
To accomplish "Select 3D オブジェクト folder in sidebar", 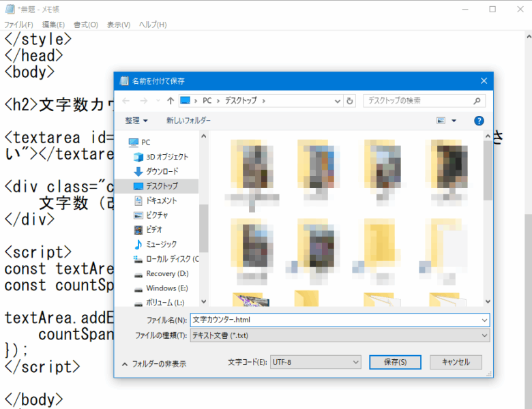I will (164, 157).
